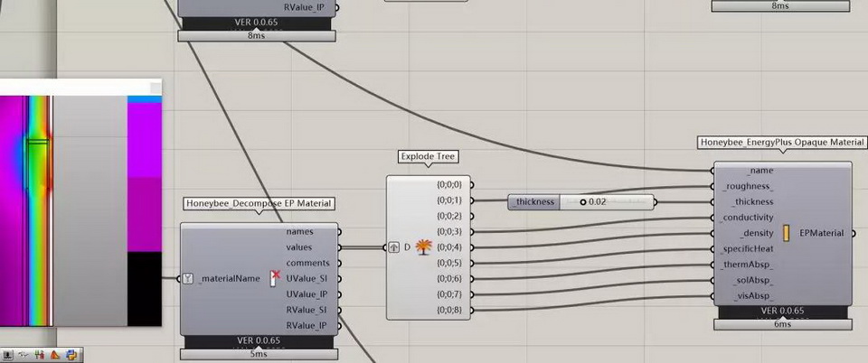The image size is (868, 363).
Task: Click the thermal heatmap image thumbnail
Action: click(x=81, y=208)
